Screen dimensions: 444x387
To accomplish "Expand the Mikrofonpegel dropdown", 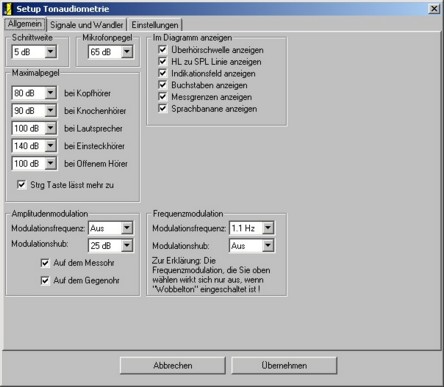I will (127, 52).
